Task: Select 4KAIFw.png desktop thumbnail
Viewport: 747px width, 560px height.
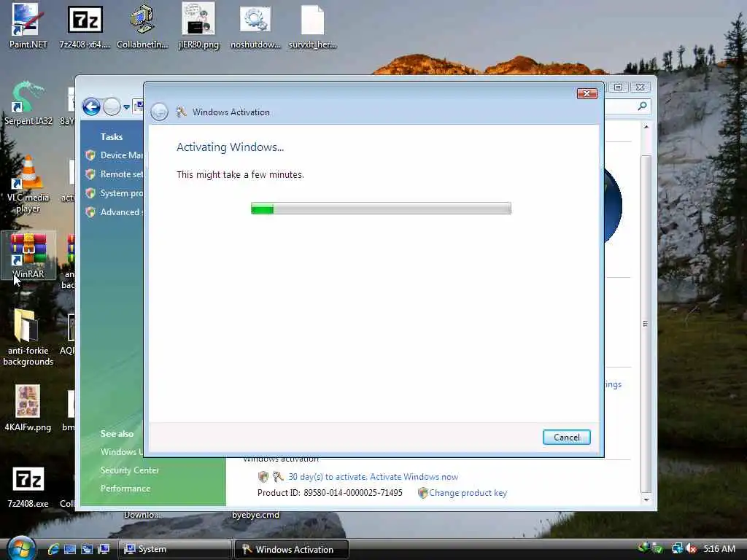Action: [28, 408]
